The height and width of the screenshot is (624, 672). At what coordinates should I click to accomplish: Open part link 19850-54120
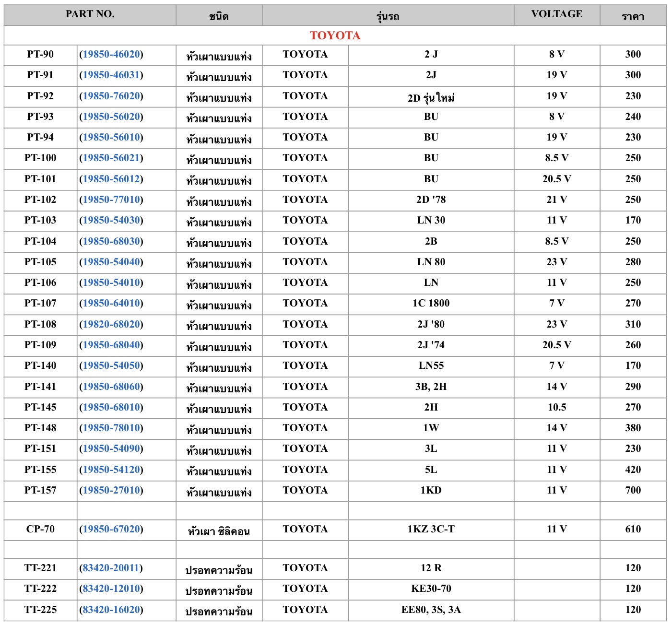pos(111,470)
